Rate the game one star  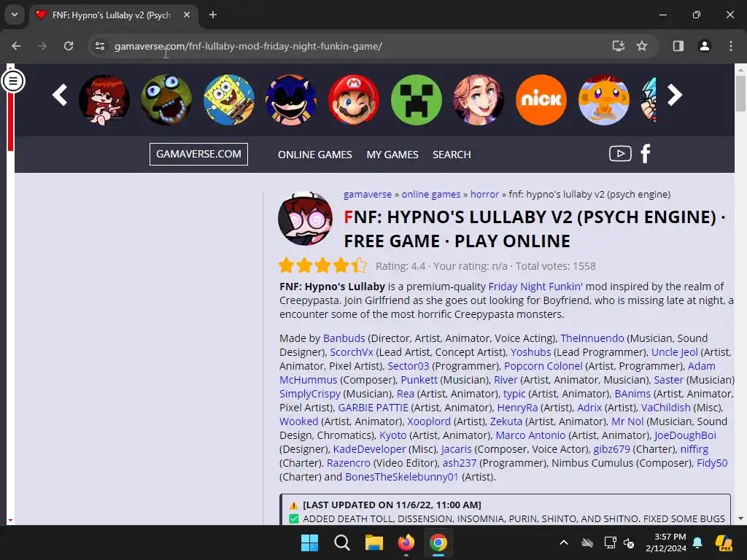click(287, 265)
